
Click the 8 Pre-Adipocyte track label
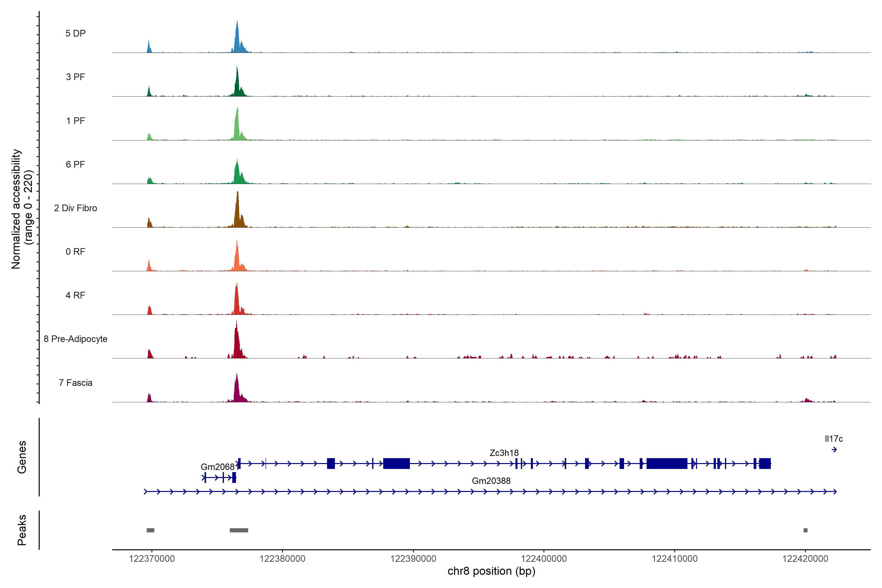75,339
